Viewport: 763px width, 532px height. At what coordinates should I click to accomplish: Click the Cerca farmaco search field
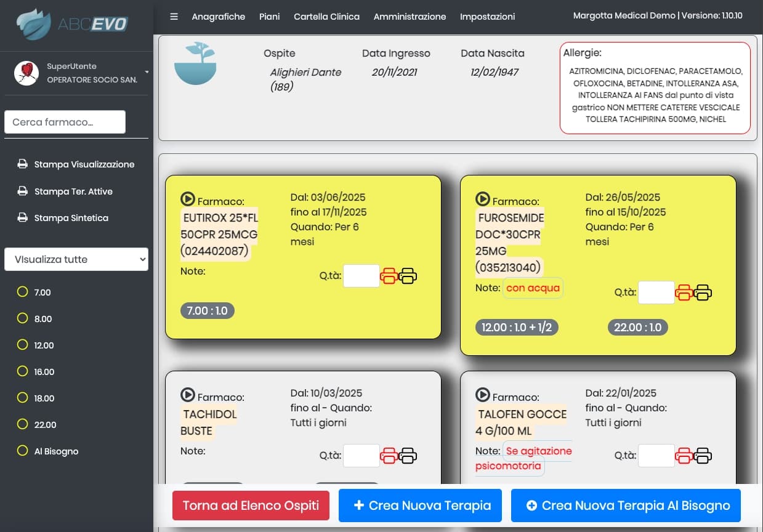coord(65,122)
